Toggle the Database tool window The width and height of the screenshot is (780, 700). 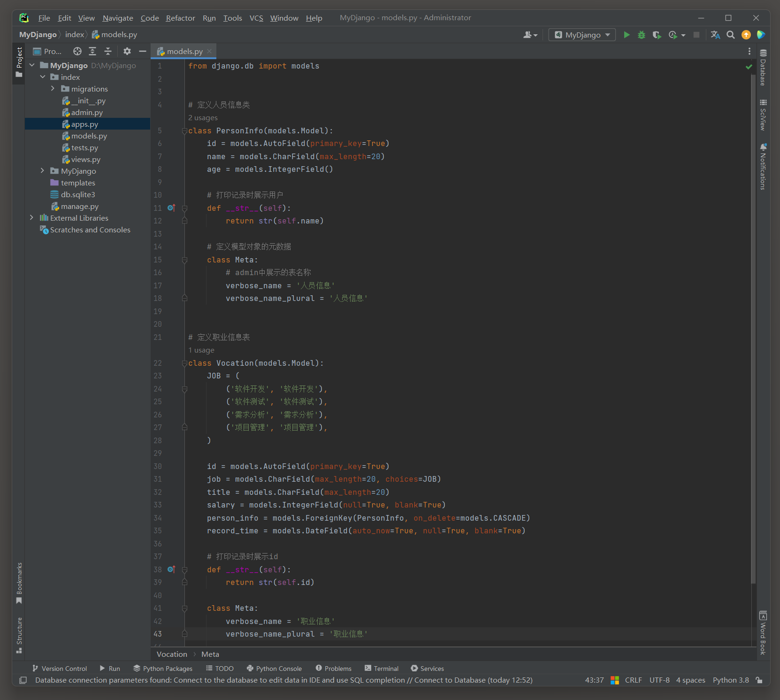pos(763,67)
